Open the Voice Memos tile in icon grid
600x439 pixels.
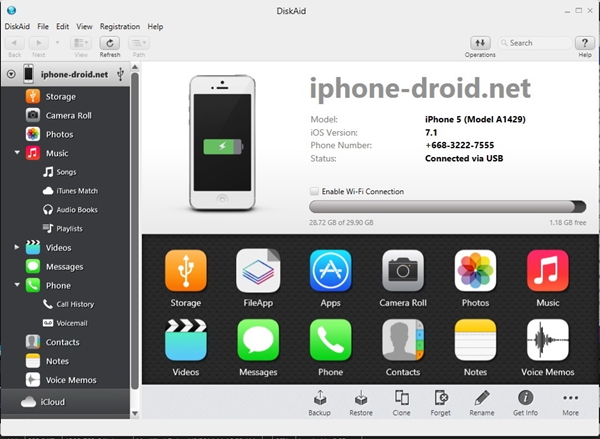548,340
